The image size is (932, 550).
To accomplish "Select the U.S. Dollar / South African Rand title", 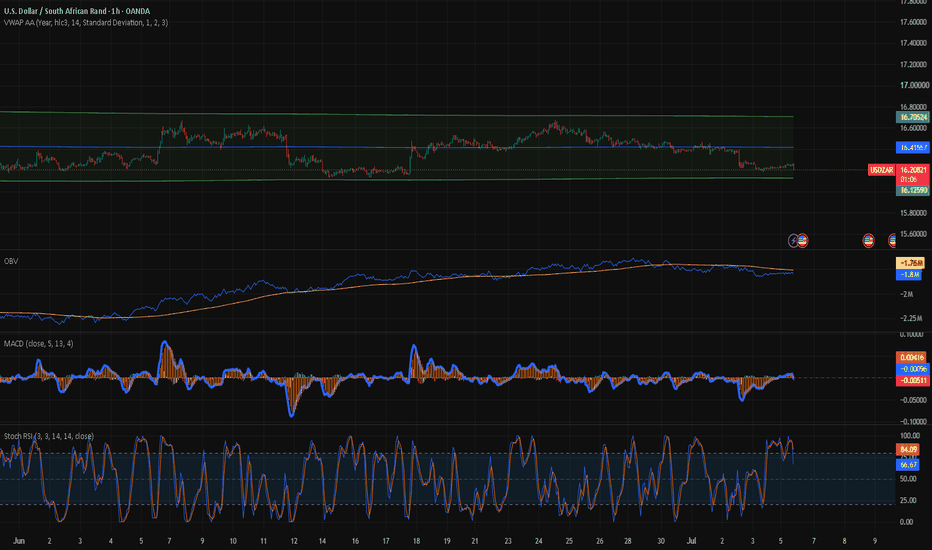I will [x=77, y=11].
